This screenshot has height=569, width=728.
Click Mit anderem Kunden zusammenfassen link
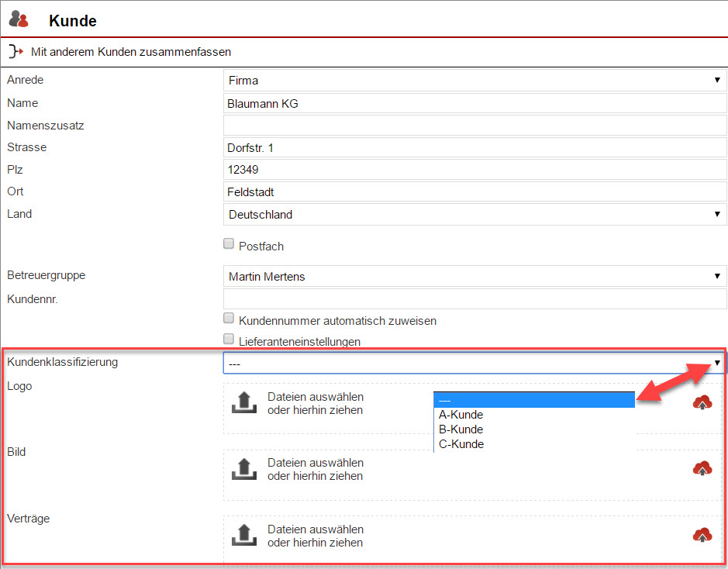click(x=131, y=52)
